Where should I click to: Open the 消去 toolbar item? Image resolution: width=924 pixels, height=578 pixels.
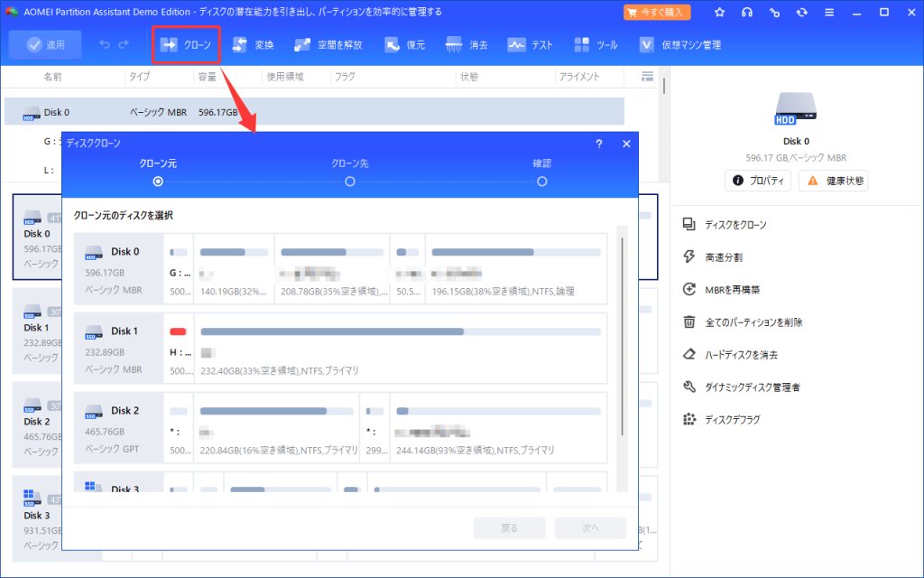click(x=467, y=45)
